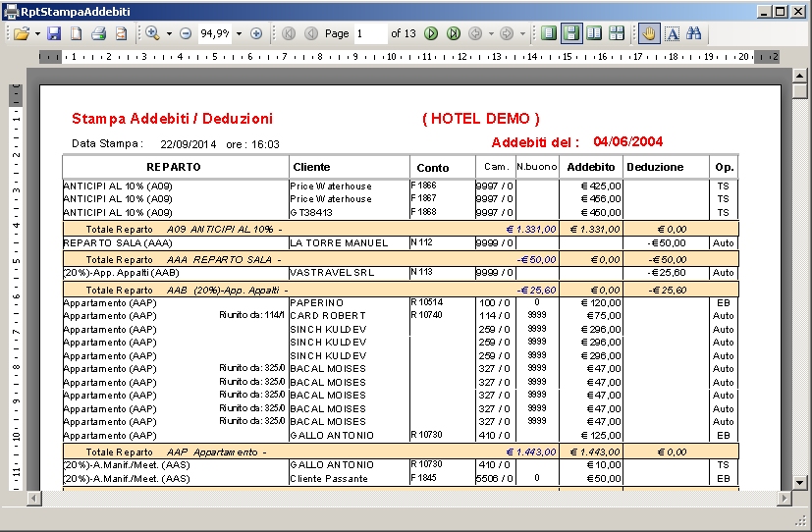Save the report with floppy disk icon
Image resolution: width=812 pixels, height=532 pixels.
54,33
